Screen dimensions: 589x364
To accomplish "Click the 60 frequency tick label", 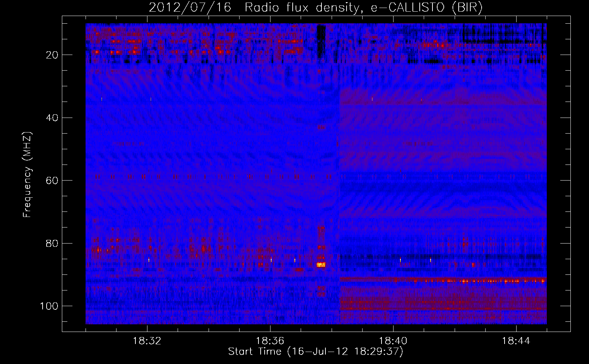I will tap(52, 181).
